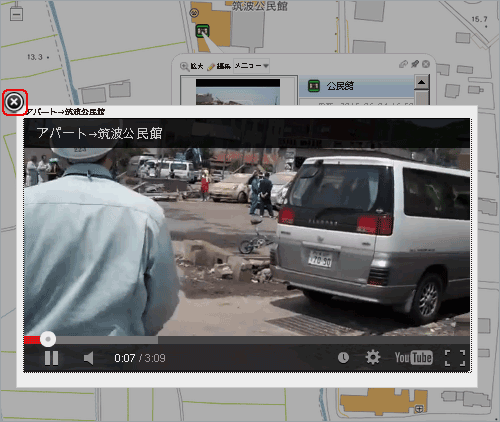Click the pencil 編集 edit button
The image size is (500, 422).
(219, 66)
